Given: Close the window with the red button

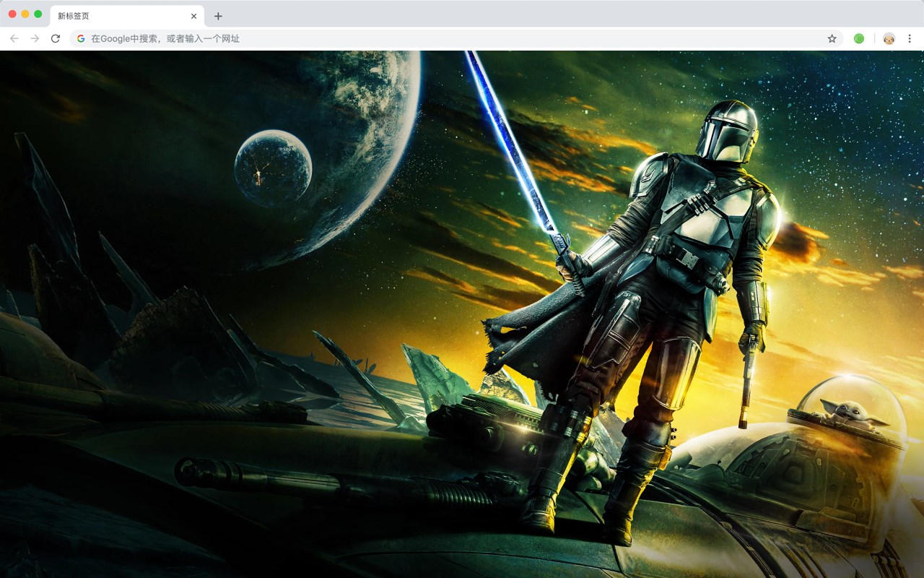Looking at the screenshot, I should coord(12,14).
